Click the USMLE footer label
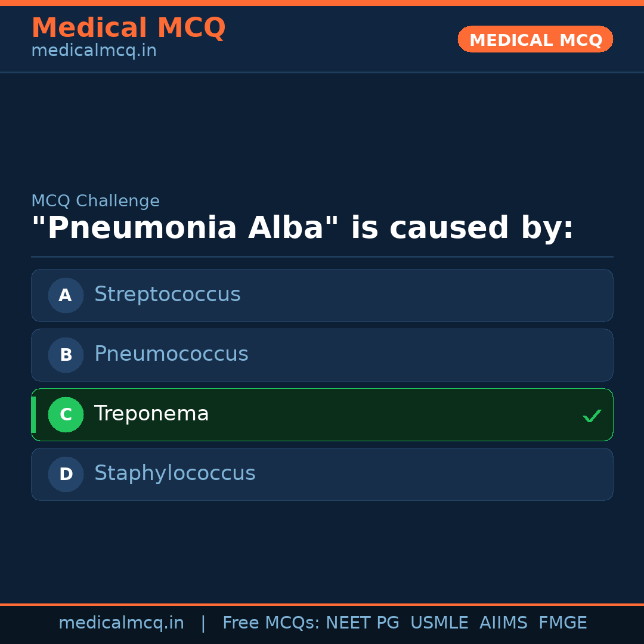Screen dimensions: 644x644 click(439, 623)
